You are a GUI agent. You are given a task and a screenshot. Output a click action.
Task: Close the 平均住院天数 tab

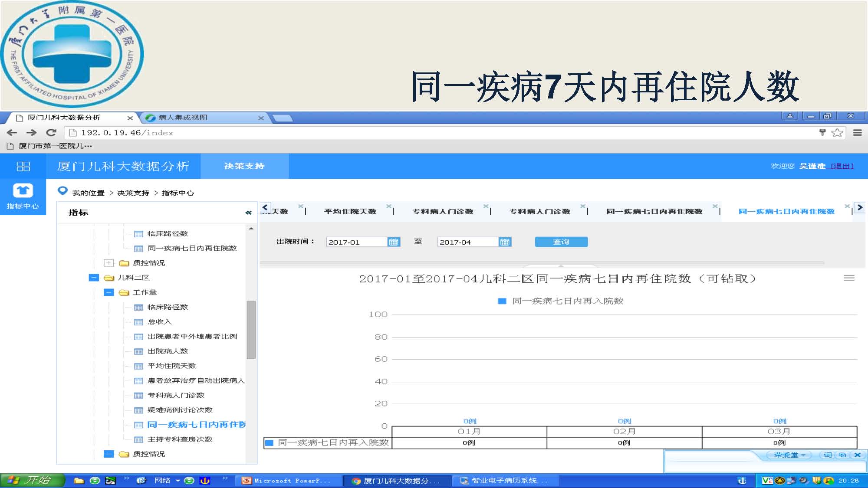tap(388, 206)
